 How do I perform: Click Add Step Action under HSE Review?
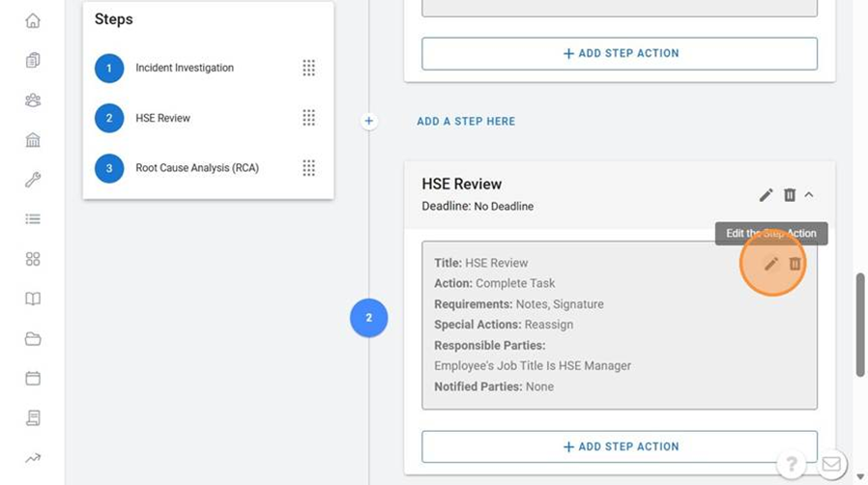620,446
